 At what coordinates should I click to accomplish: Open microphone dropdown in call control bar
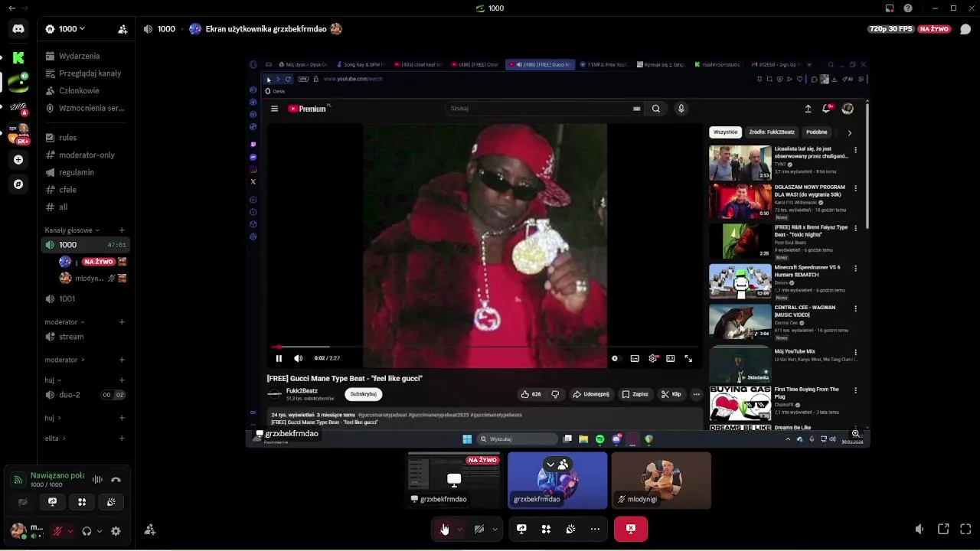pos(459,529)
